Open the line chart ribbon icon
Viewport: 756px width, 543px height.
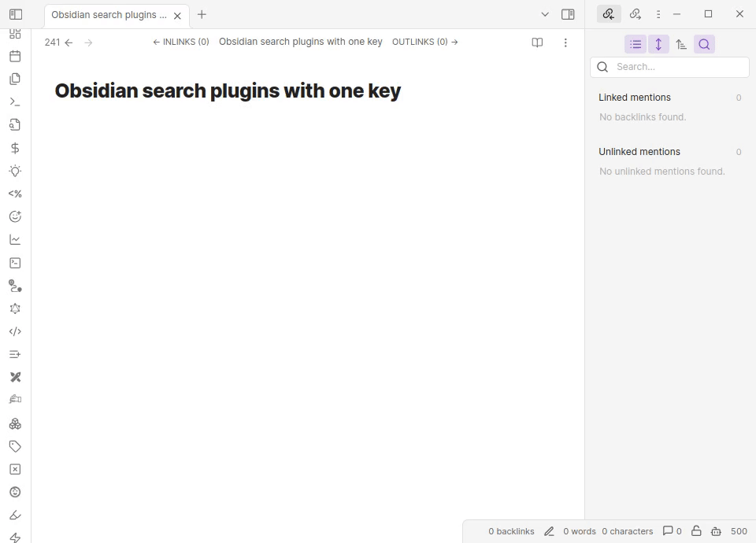[15, 240]
